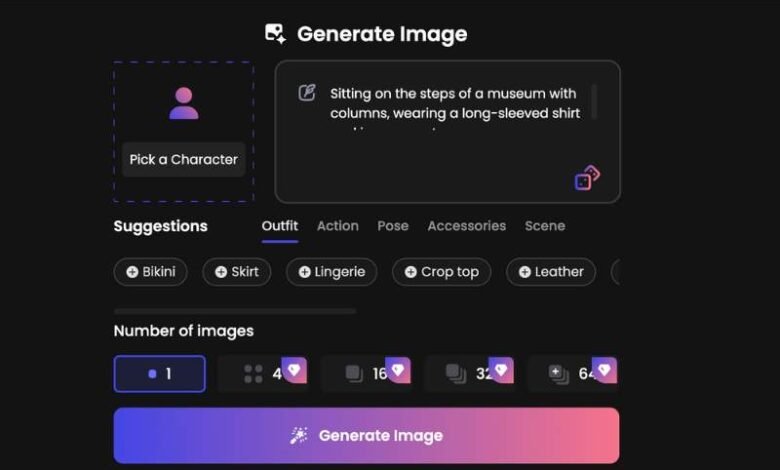
Task: Show the Accessories suggestions tab
Action: click(x=467, y=226)
